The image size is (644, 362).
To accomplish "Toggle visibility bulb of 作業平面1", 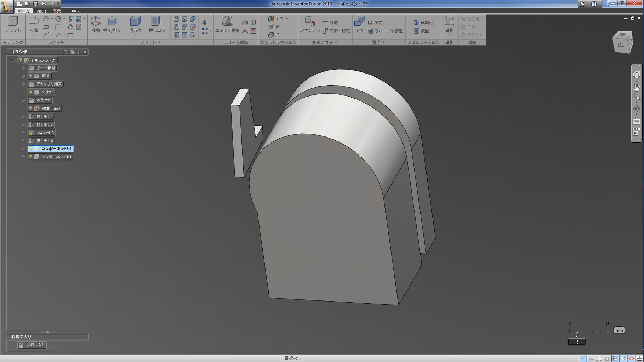I will (31, 109).
